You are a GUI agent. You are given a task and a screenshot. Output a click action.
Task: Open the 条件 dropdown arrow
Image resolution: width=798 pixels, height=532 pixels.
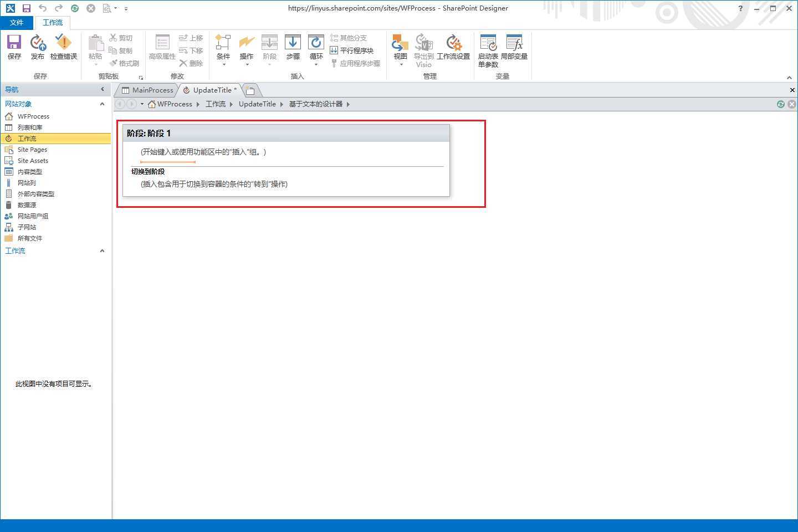(x=224, y=64)
